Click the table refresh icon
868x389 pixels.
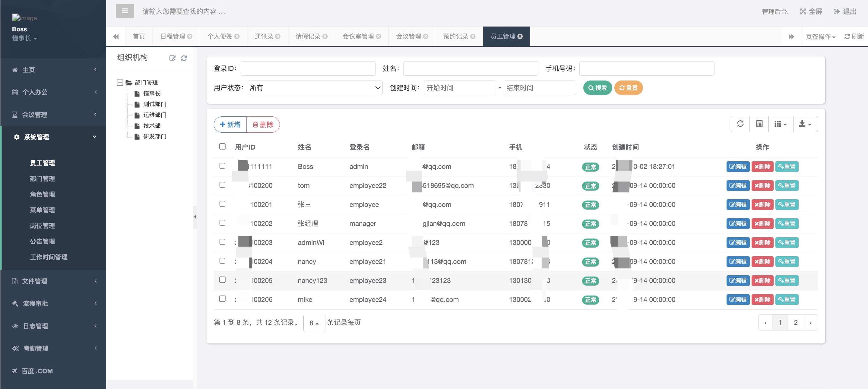[x=740, y=124]
